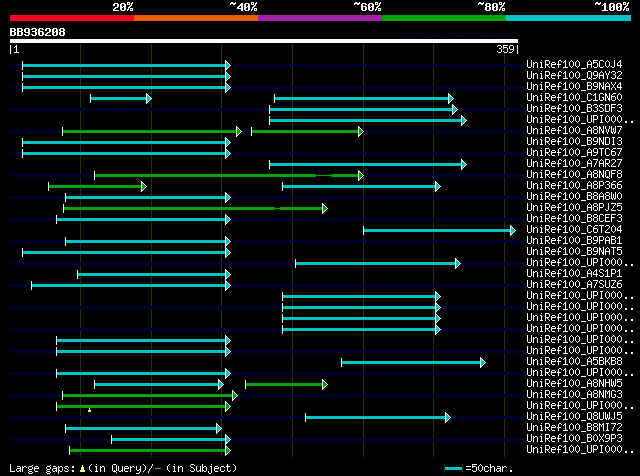
Task: Click the cyan ~100% legend segment
Action: click(569, 18)
